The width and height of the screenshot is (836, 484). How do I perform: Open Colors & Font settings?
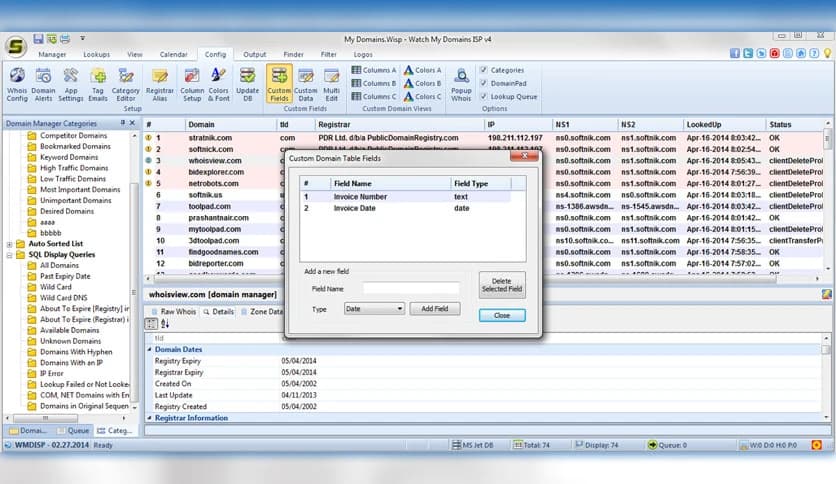(219, 78)
